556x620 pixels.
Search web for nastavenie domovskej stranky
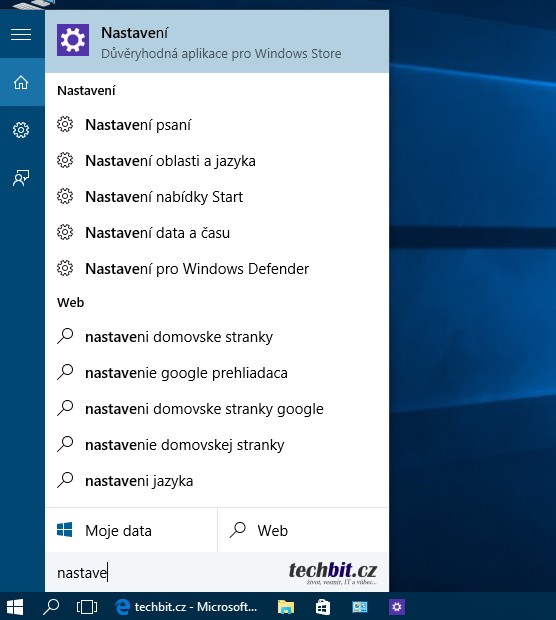click(x=217, y=445)
